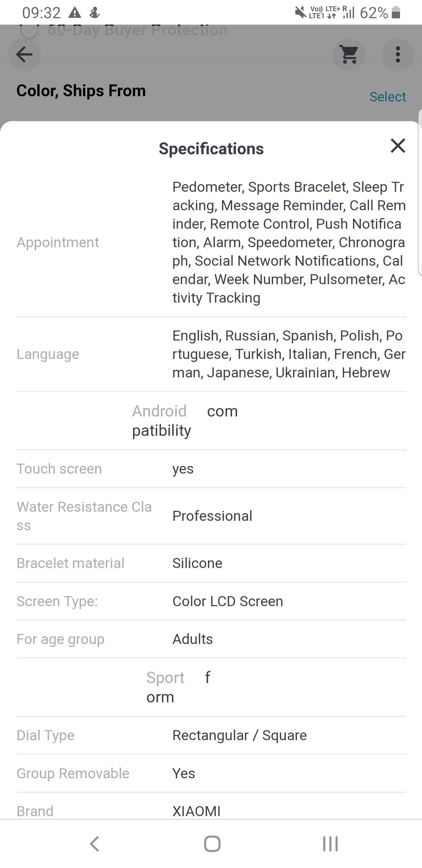Tap the Color, Ships From heading
The width and height of the screenshot is (422, 868).
click(x=81, y=91)
